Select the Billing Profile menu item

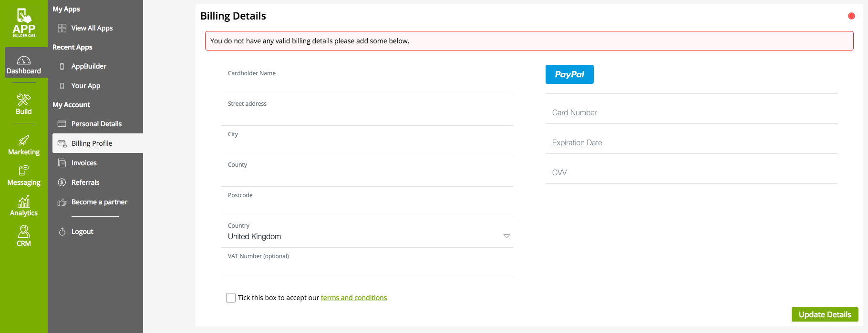click(92, 143)
